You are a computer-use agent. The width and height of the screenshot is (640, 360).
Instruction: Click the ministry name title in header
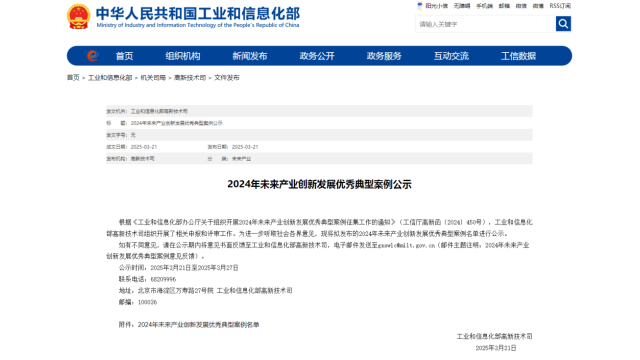[198, 17]
